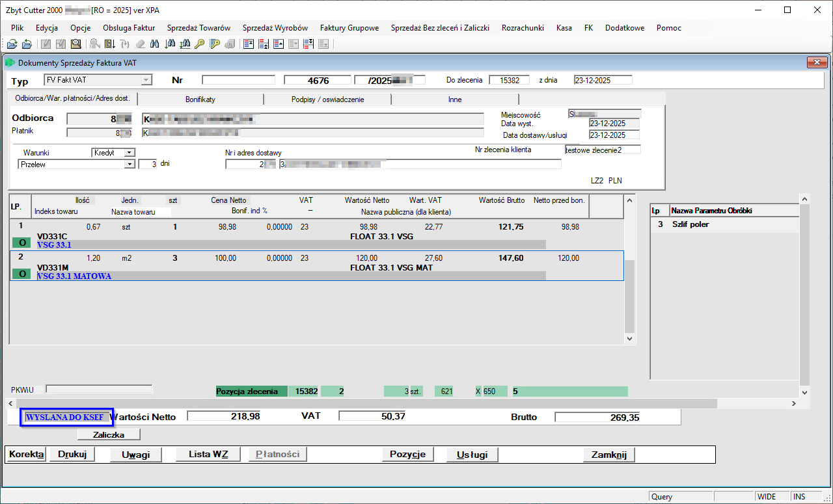Click the magnifier document preview toolbar icon
Screen dimensions: 833x504
76,44
